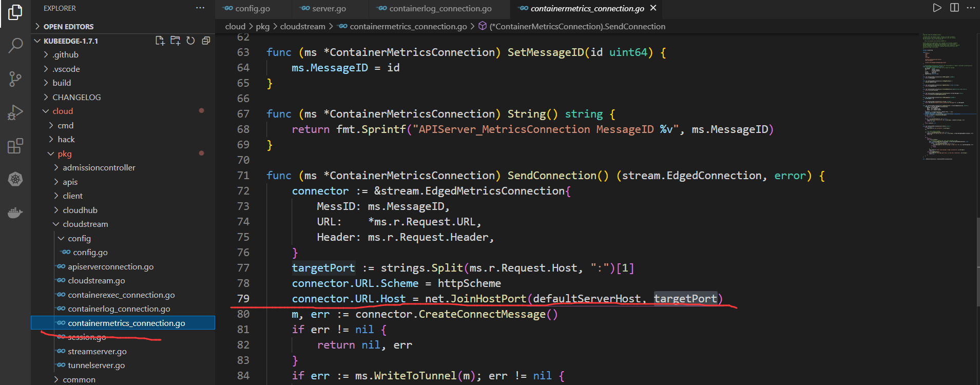The width and height of the screenshot is (980, 385).
Task: Open apiserverconnection.go in file tree
Action: [x=123, y=267]
